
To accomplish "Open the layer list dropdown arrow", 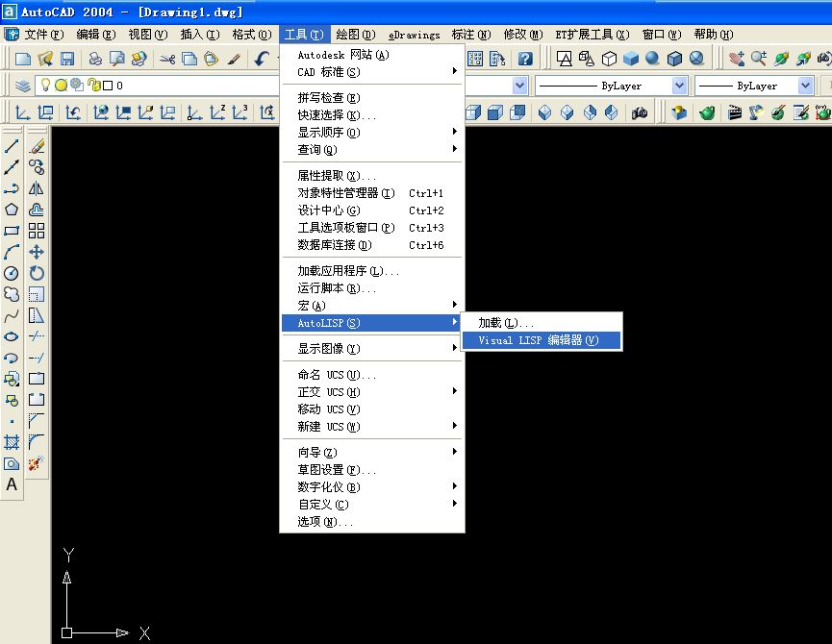I will (520, 86).
